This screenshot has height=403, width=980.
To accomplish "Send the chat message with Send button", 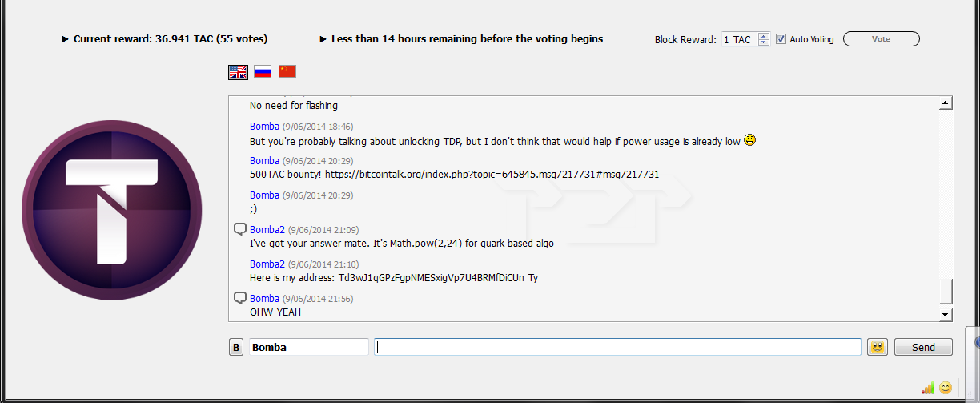I will 923,347.
